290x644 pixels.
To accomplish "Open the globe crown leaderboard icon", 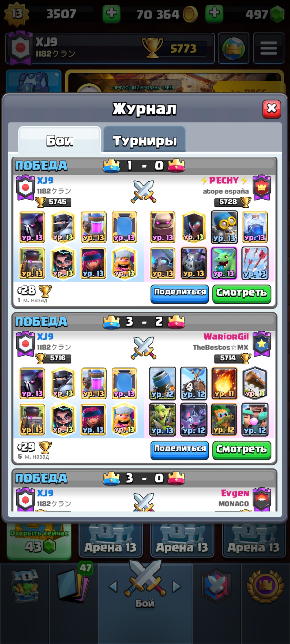I will [x=234, y=48].
